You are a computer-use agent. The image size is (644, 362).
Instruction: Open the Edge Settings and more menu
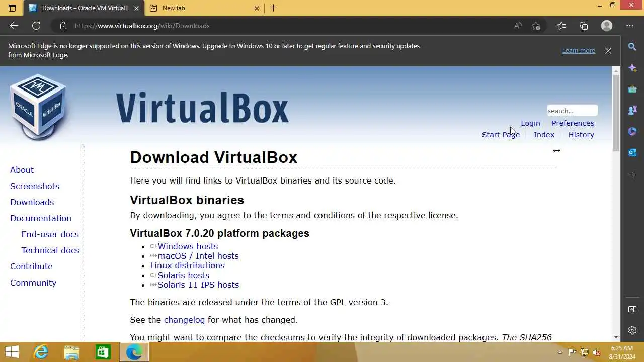[630, 26]
